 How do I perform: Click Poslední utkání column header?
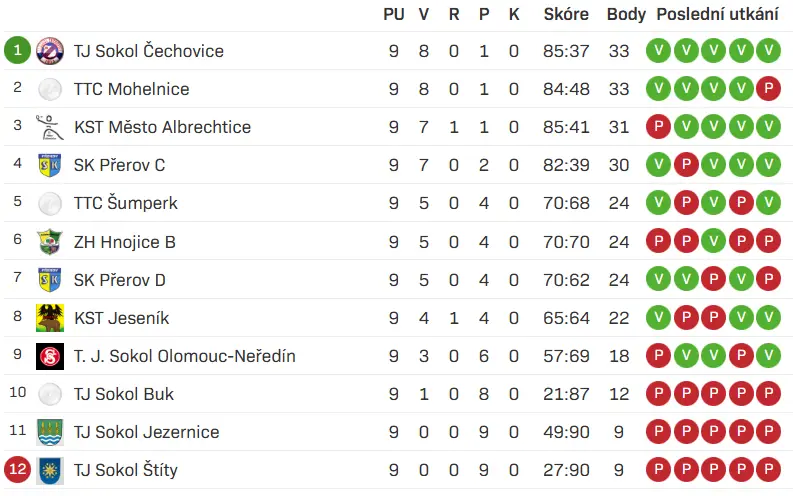coord(717,15)
